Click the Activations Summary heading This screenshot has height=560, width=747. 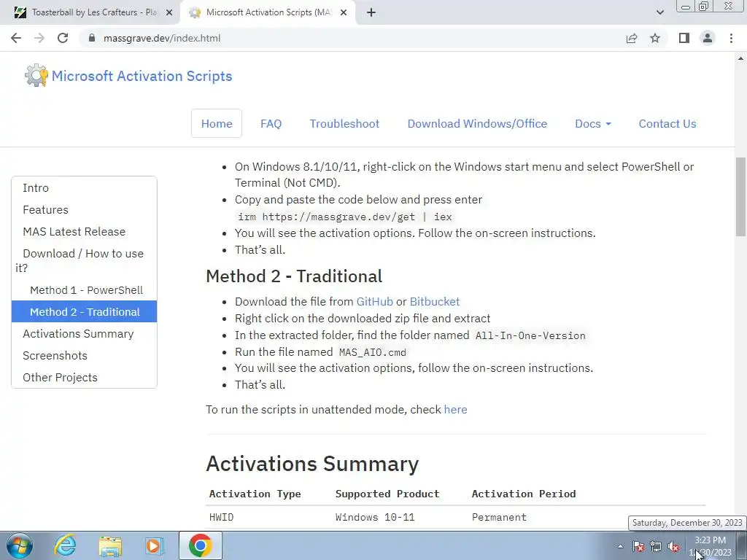tap(312, 464)
